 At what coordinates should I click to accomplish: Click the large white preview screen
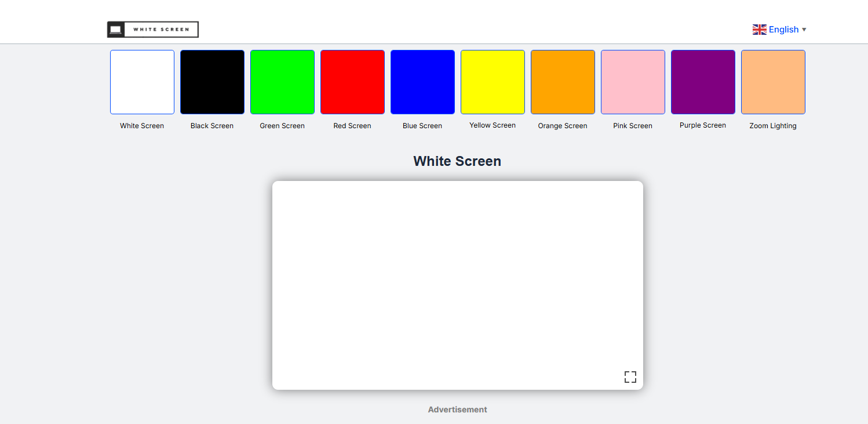(x=458, y=285)
